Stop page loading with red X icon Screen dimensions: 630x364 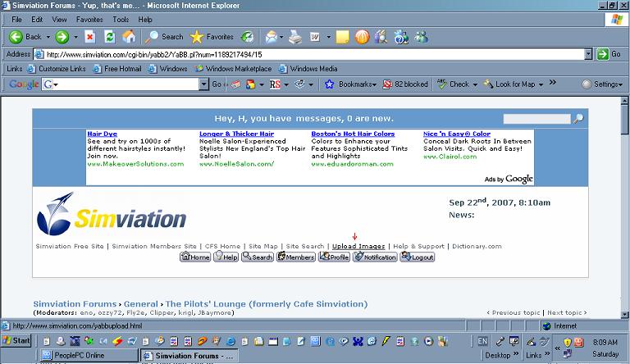(x=89, y=37)
